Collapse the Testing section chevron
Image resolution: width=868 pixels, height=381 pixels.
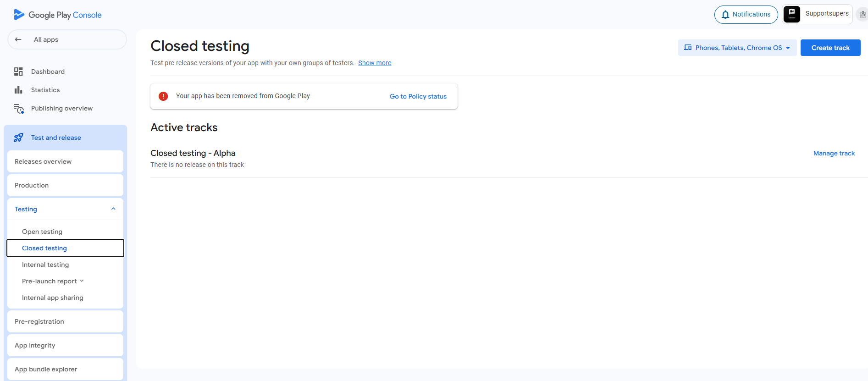113,209
